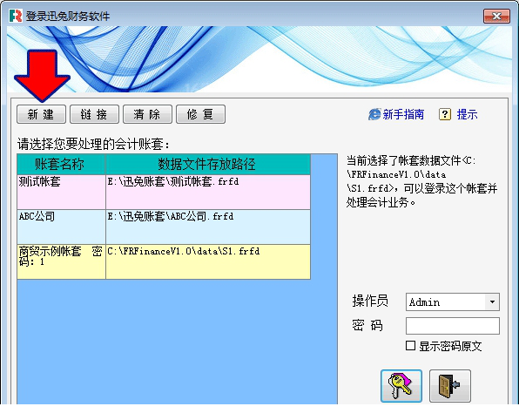This screenshot has width=519, height=420.
Task: Click the 数据文件存放路径 column header
Action: click(208, 165)
